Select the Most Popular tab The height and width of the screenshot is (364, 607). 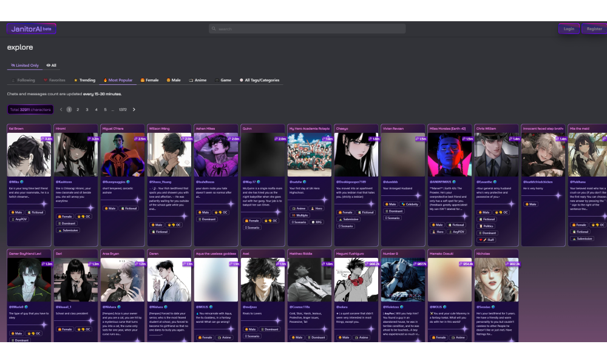[x=118, y=80]
